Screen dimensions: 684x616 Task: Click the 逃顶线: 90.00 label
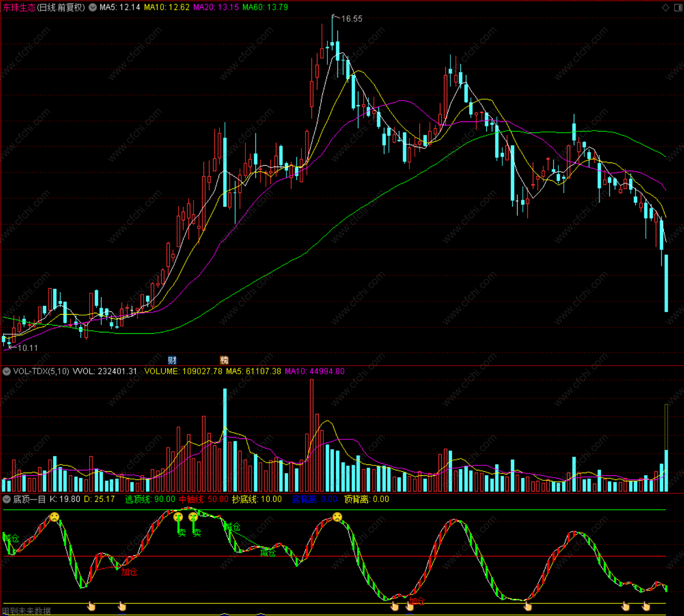[x=150, y=499]
